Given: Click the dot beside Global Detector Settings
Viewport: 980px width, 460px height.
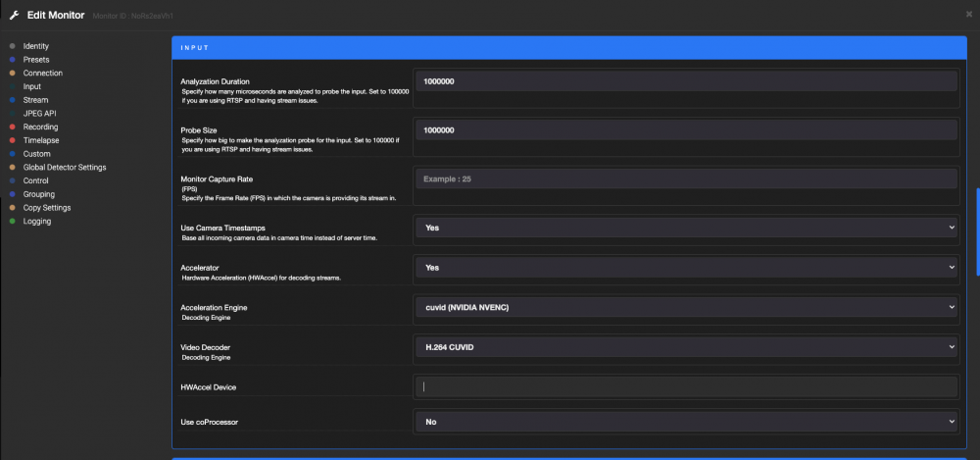Looking at the screenshot, I should [13, 167].
